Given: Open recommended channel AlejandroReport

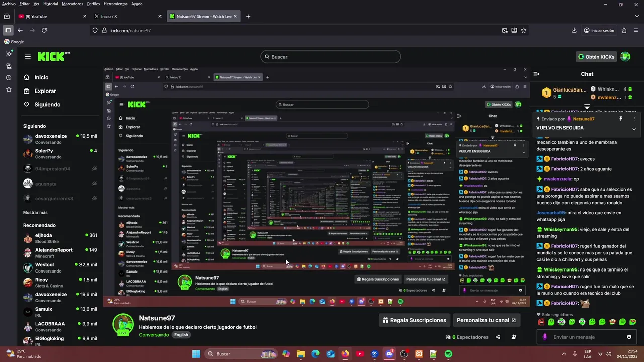Looking at the screenshot, I should click(60, 253).
